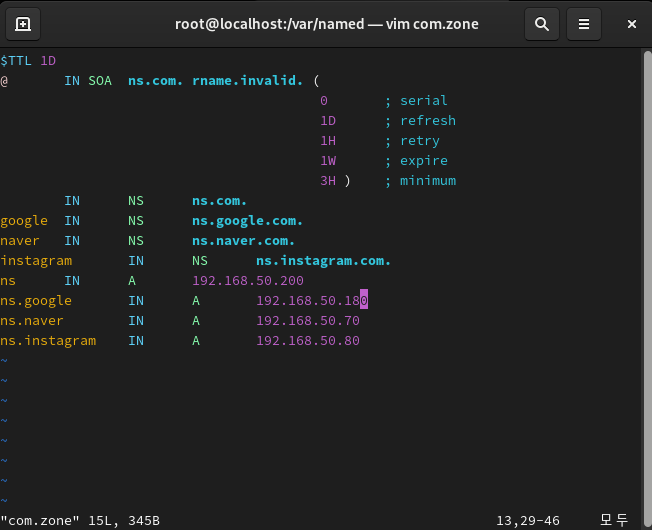Viewport: 652px width, 530px height.
Task: Click the '; serial' comment
Action: 416,101
